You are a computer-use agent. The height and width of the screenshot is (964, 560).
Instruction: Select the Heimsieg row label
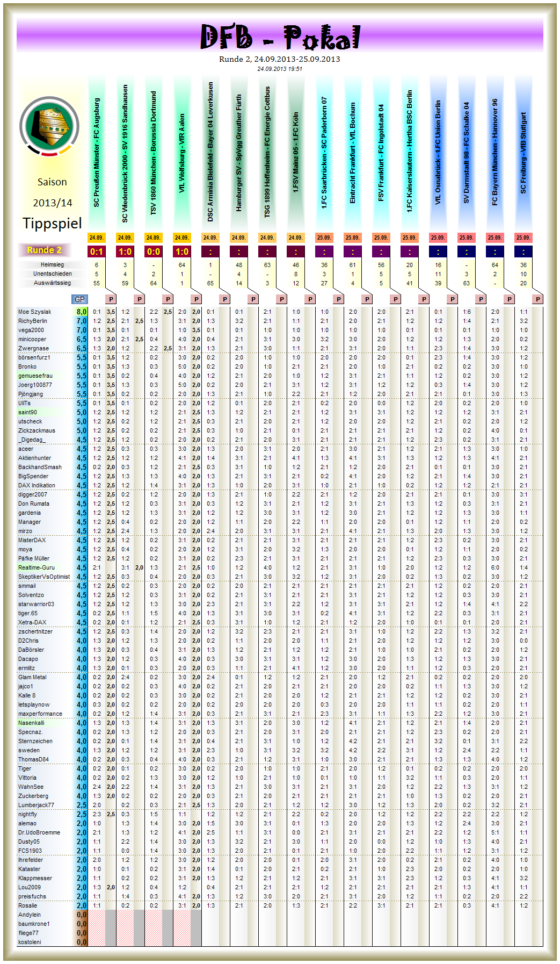coord(52,264)
